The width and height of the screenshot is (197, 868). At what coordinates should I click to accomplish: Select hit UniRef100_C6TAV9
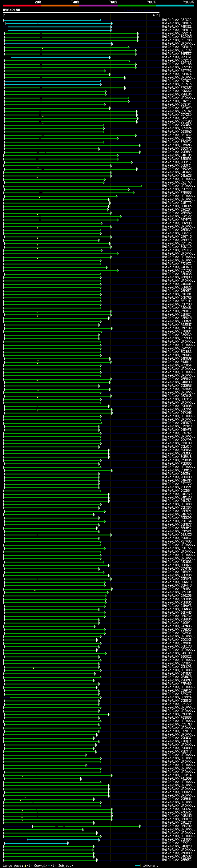(177, 108)
